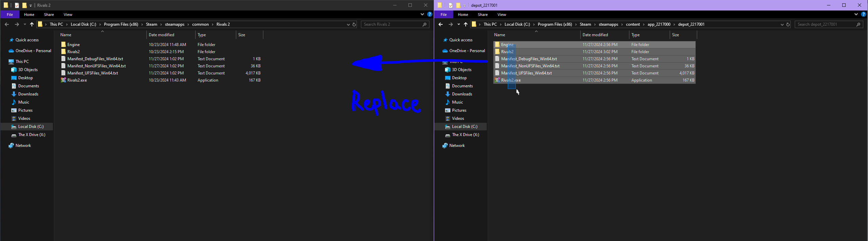Go forward in depot_2217001 window
Image resolution: width=868 pixels, height=241 pixels.
(450, 24)
